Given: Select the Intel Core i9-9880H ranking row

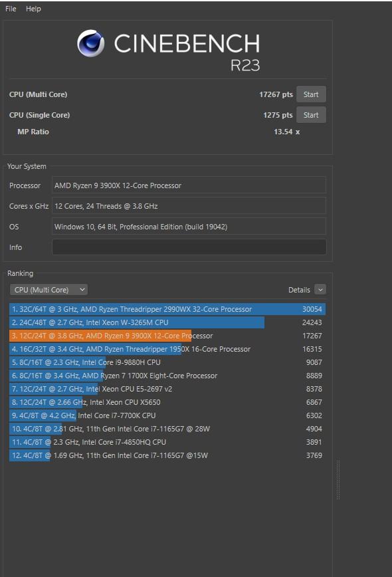Looking at the screenshot, I should coord(167,362).
